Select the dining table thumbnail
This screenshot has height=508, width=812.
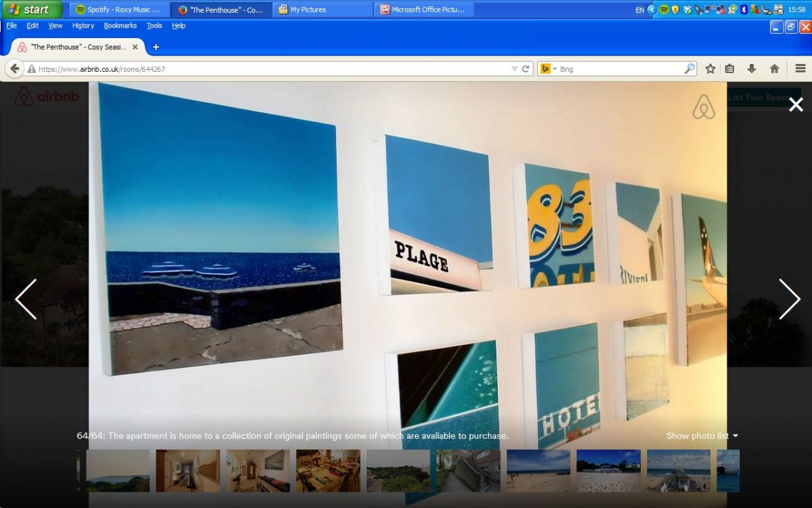coord(328,471)
